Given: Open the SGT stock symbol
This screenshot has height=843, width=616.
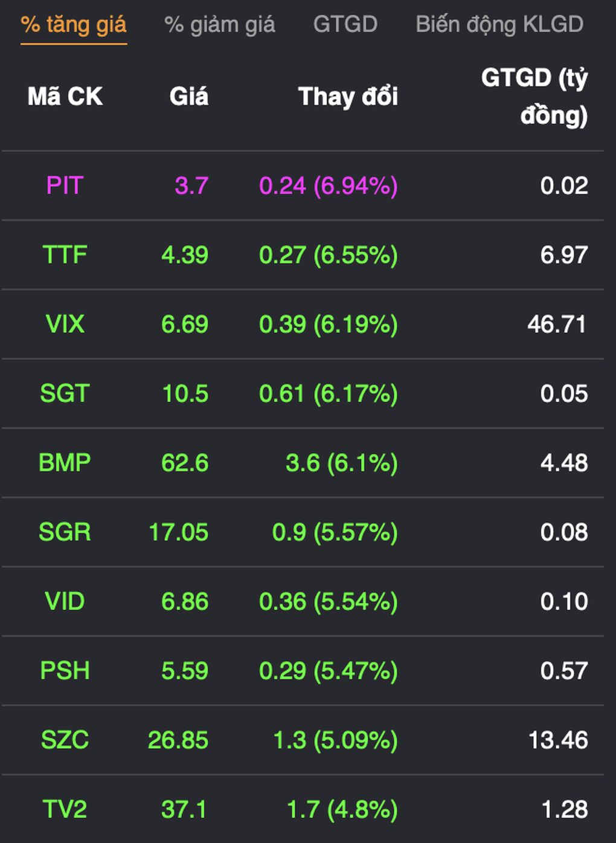Looking at the screenshot, I should click(x=65, y=394).
